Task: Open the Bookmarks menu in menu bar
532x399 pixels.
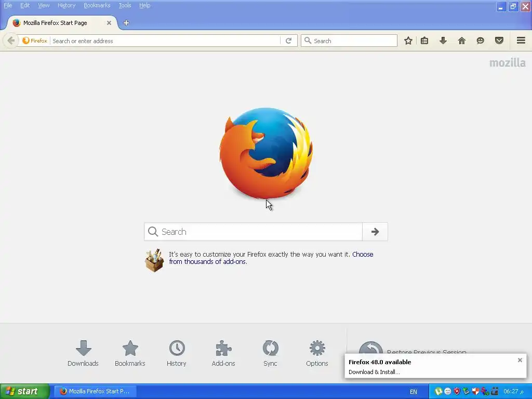Action: (x=97, y=5)
